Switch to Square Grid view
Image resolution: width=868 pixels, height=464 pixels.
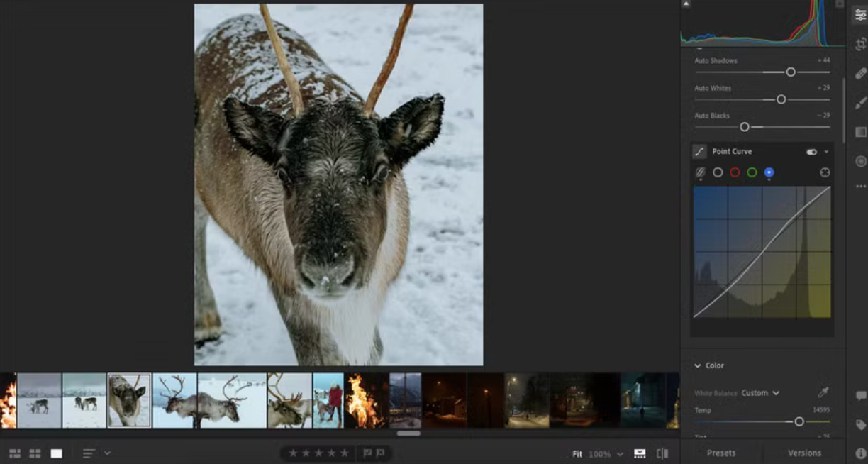click(35, 453)
